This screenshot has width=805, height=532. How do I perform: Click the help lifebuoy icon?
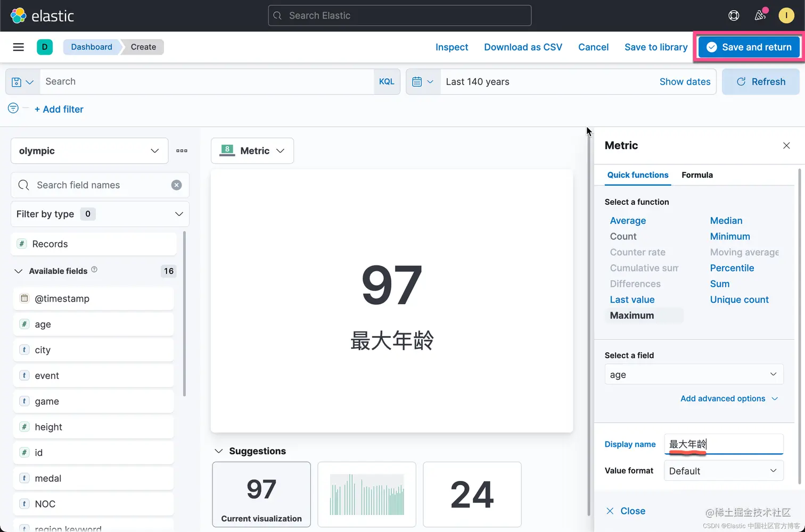click(x=734, y=15)
